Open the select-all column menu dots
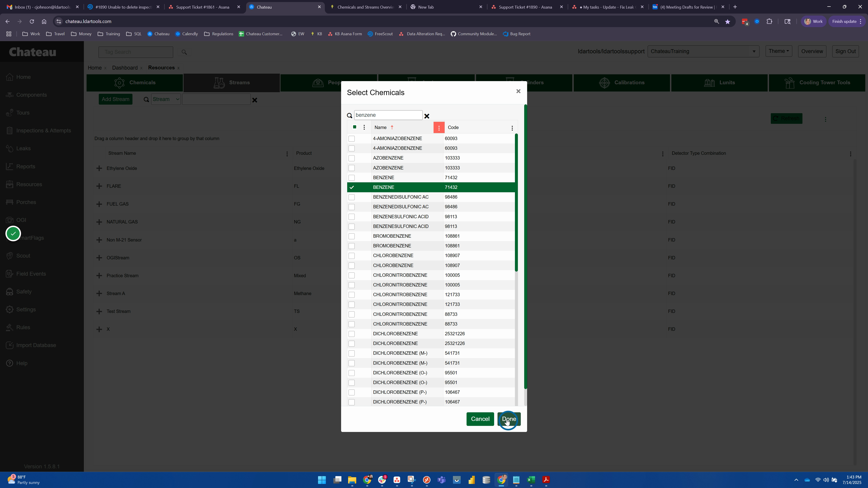Screen dimensions: 868x488 coord(364,127)
